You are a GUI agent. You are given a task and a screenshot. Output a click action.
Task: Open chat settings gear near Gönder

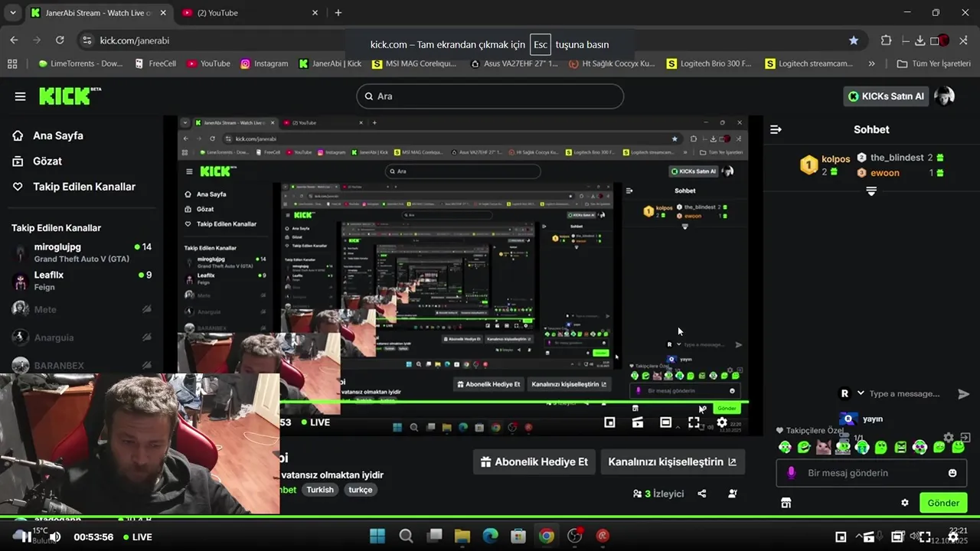(x=905, y=503)
